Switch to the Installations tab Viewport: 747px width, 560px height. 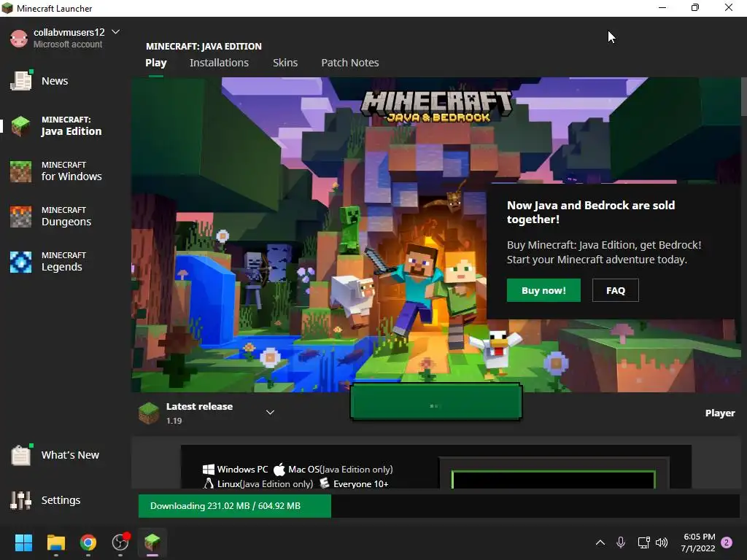[x=219, y=63]
